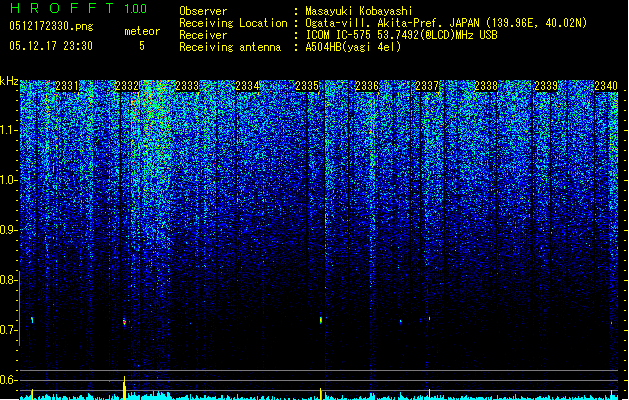The width and height of the screenshot is (629, 400).
Task: Click the "meteor" count label
Action: coord(142,31)
